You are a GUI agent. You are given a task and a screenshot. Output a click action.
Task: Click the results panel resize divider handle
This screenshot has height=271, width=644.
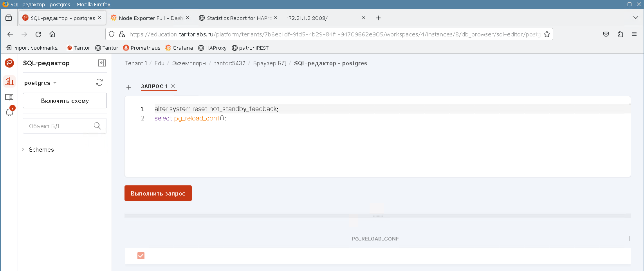point(377,215)
